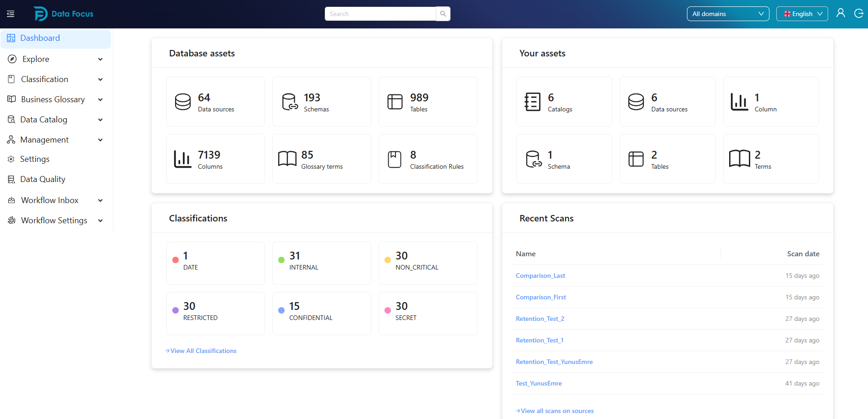868x419 pixels.
Task: Expand the Explore menu chevron
Action: click(100, 59)
